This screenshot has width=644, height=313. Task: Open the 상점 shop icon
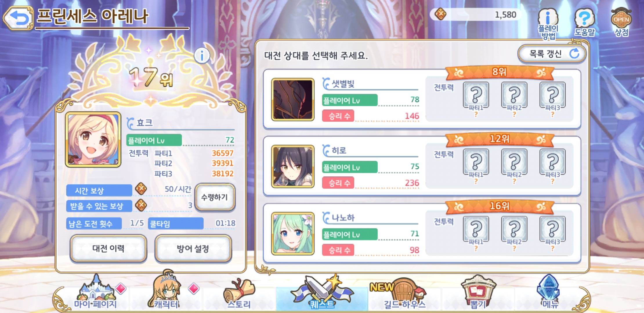621,22
